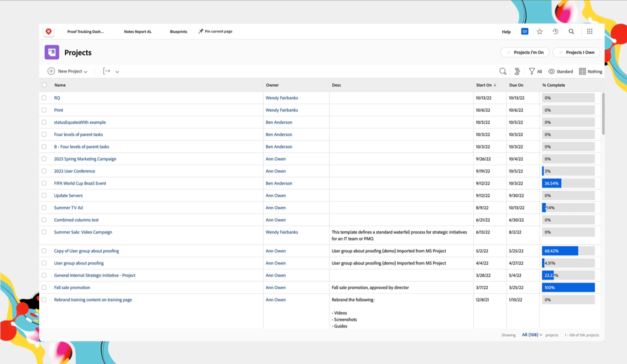Open the FIFA World Cup Brazil Event project
The width and height of the screenshot is (627, 364).
click(x=80, y=183)
